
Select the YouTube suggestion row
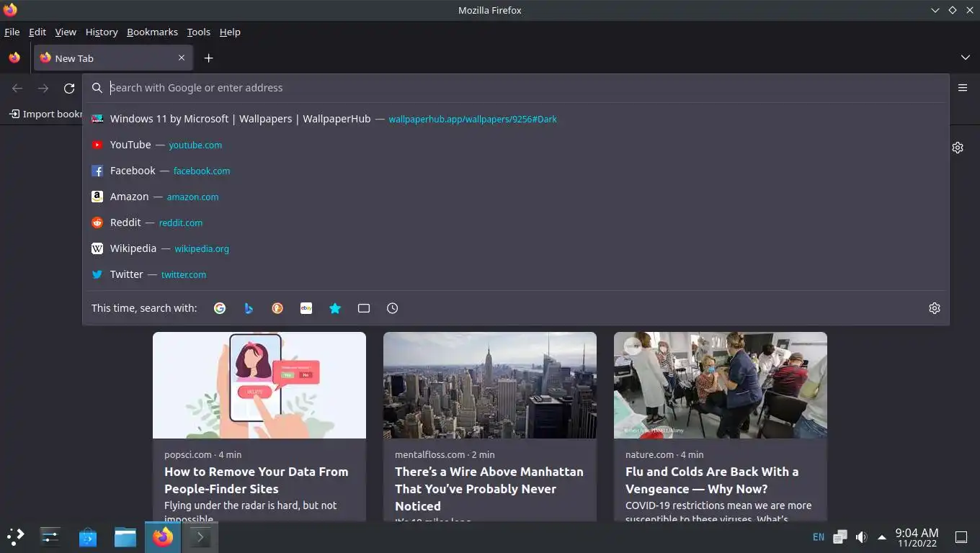pos(515,145)
